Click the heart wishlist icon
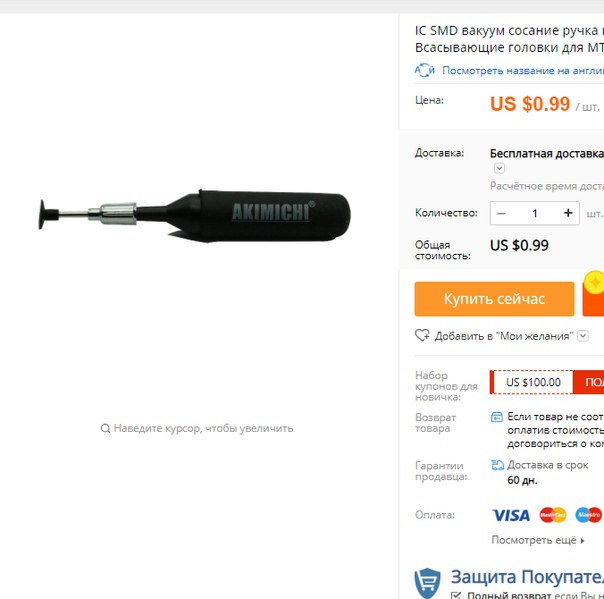 (x=422, y=335)
